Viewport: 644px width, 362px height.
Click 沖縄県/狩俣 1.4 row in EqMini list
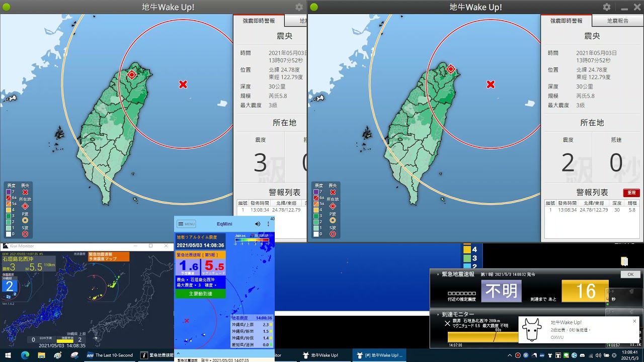tap(252, 338)
